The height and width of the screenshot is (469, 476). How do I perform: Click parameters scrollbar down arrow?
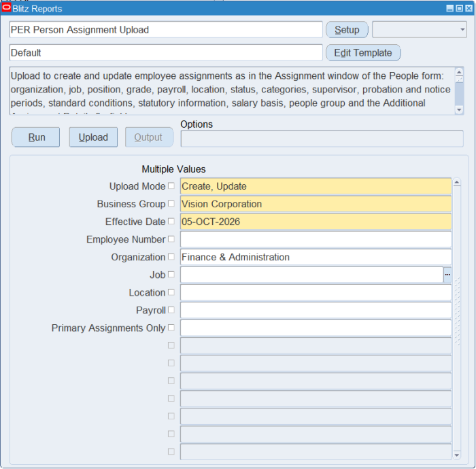(x=456, y=455)
